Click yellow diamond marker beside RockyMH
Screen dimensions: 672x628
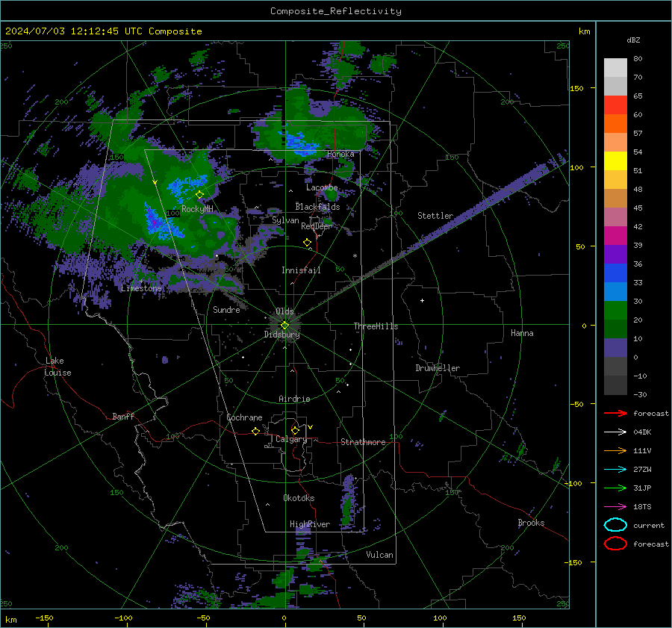pyautogui.click(x=199, y=195)
